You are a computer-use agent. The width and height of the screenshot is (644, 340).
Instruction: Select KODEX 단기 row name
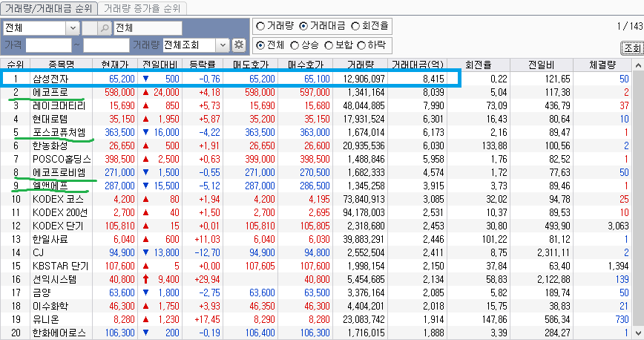(58, 226)
